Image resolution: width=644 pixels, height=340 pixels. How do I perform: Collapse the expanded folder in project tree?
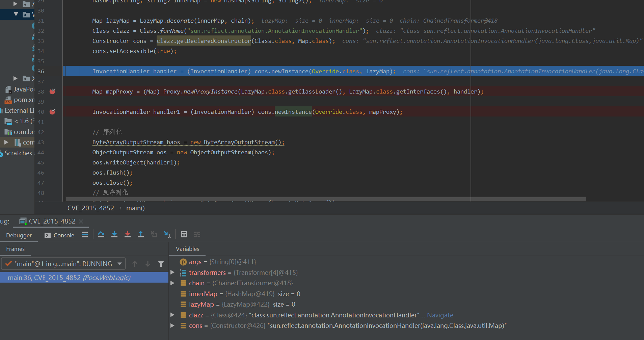point(16,14)
